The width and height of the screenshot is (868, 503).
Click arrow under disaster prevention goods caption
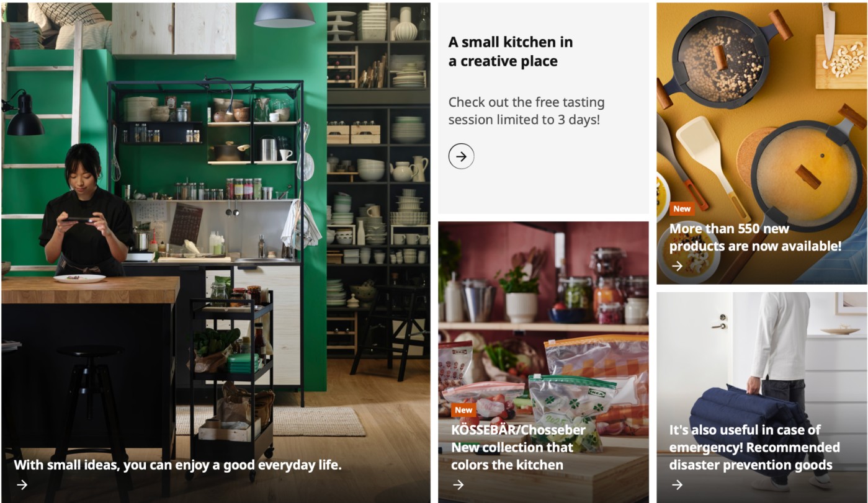coord(677,485)
